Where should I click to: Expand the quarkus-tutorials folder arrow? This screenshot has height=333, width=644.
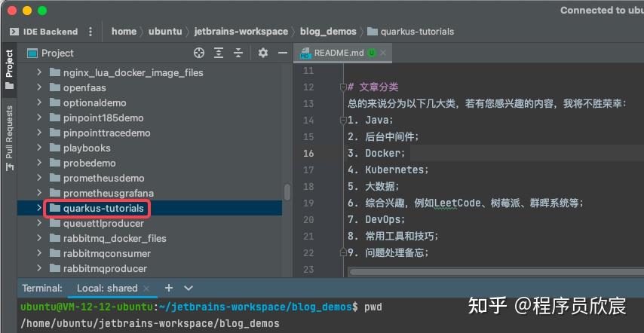tap(39, 208)
